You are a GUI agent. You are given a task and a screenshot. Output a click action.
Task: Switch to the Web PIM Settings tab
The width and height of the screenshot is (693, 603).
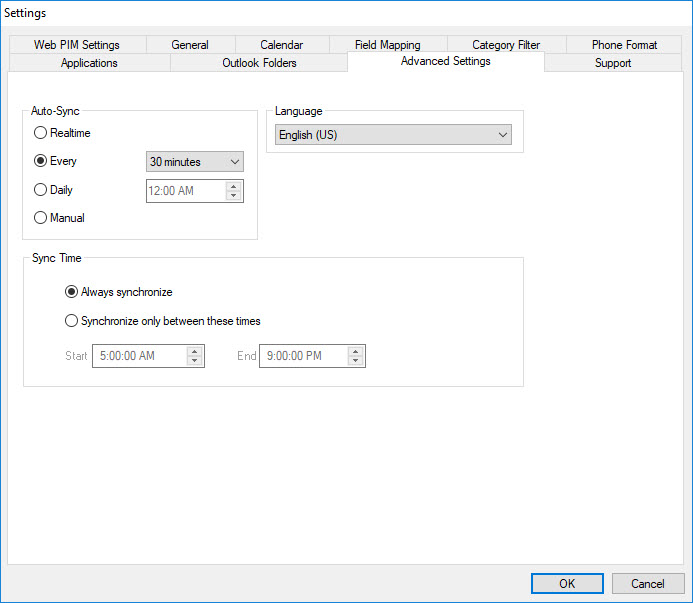[76, 45]
